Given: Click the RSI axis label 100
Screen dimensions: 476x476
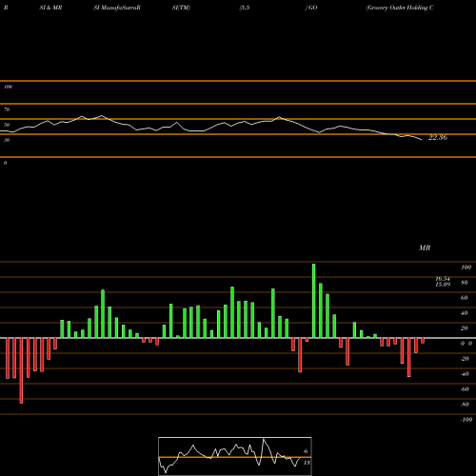Looking at the screenshot, I should [x=8, y=87].
